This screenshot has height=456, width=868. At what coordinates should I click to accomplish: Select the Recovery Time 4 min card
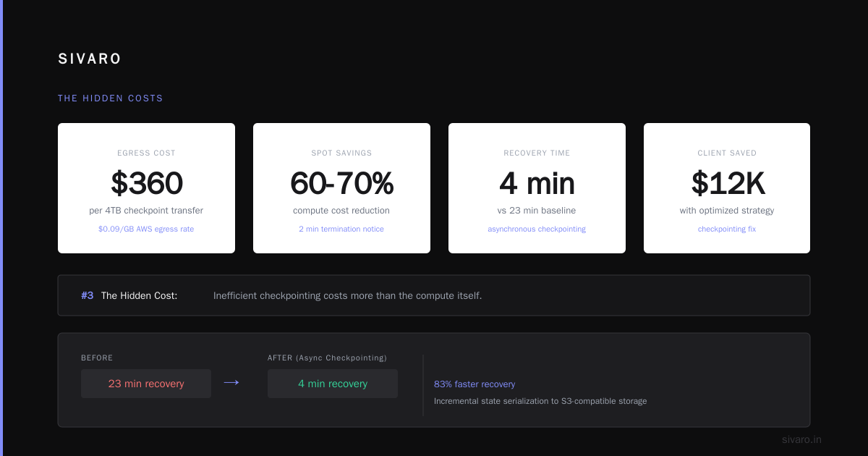tap(537, 188)
